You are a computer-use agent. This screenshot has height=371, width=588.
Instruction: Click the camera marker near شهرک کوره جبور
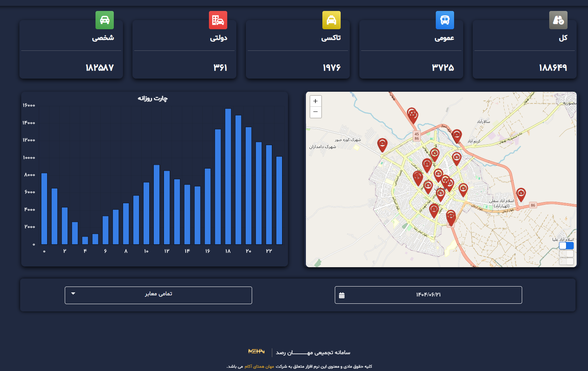click(382, 144)
